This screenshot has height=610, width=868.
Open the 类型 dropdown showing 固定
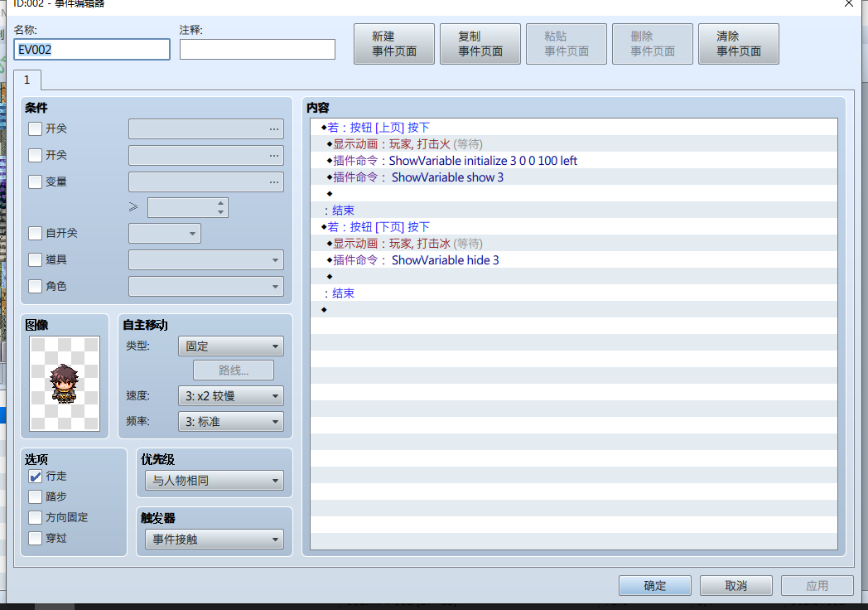(231, 346)
